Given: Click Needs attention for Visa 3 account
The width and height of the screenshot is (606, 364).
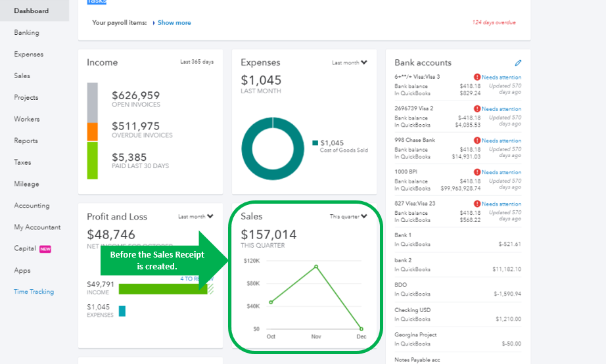Looking at the screenshot, I should click(x=501, y=78).
